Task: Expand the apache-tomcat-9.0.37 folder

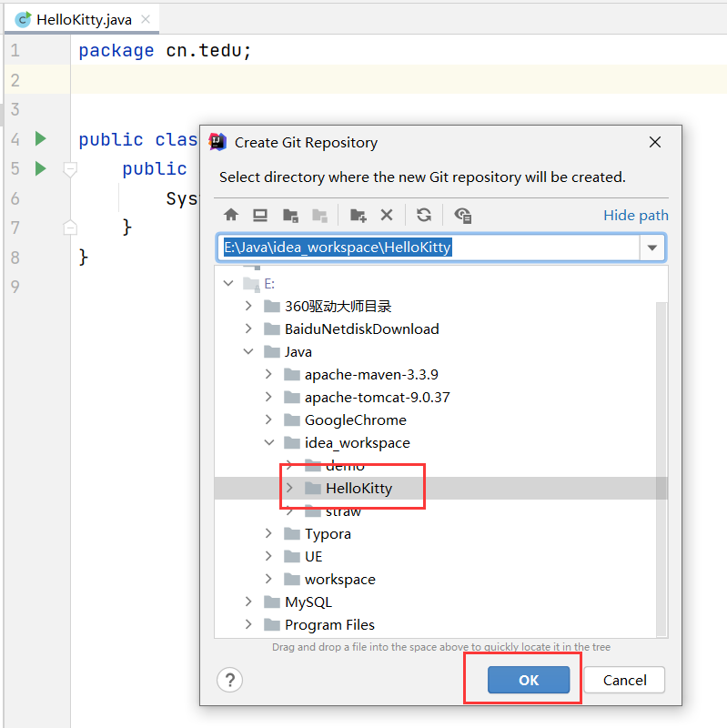Action: click(x=268, y=397)
